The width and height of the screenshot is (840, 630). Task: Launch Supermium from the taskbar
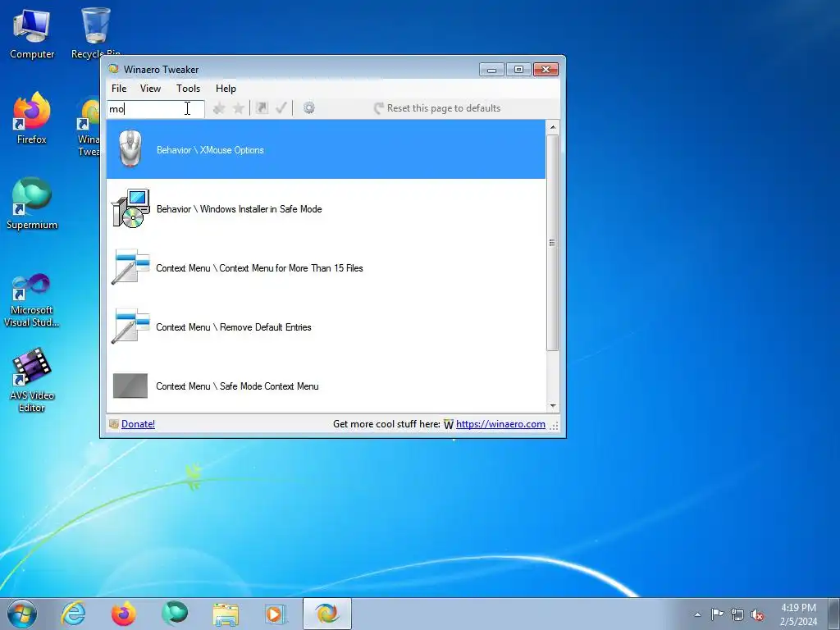[175, 614]
